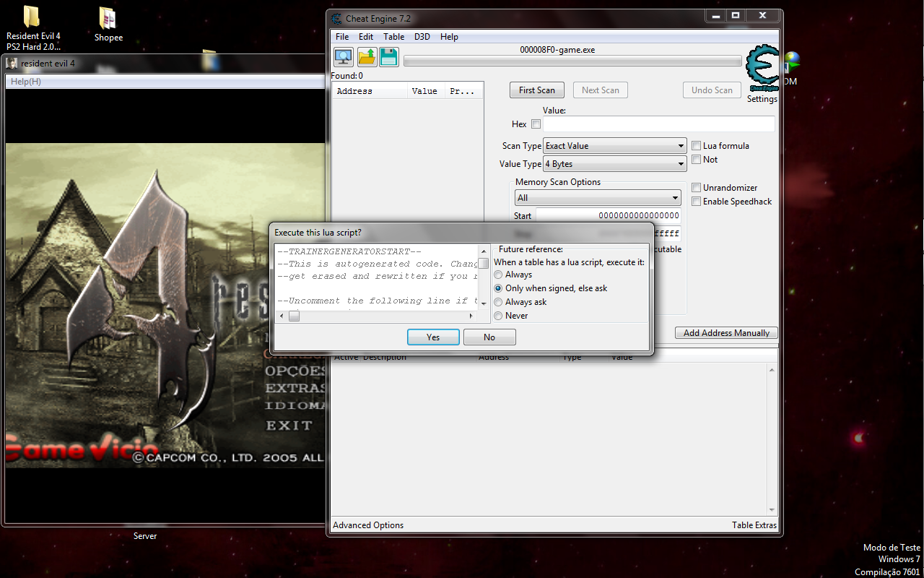Open the Table menu
Image resolution: width=924 pixels, height=578 pixels.
(x=394, y=37)
